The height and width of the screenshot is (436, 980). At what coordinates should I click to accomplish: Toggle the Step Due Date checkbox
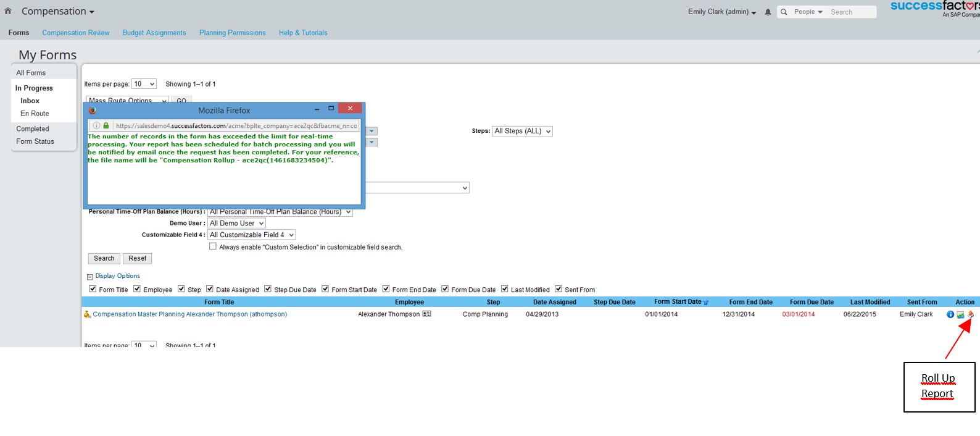tap(268, 289)
